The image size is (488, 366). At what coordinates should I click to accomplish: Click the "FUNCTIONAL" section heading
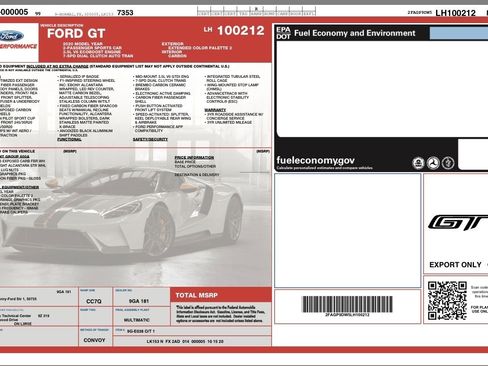pyautogui.click(x=69, y=139)
